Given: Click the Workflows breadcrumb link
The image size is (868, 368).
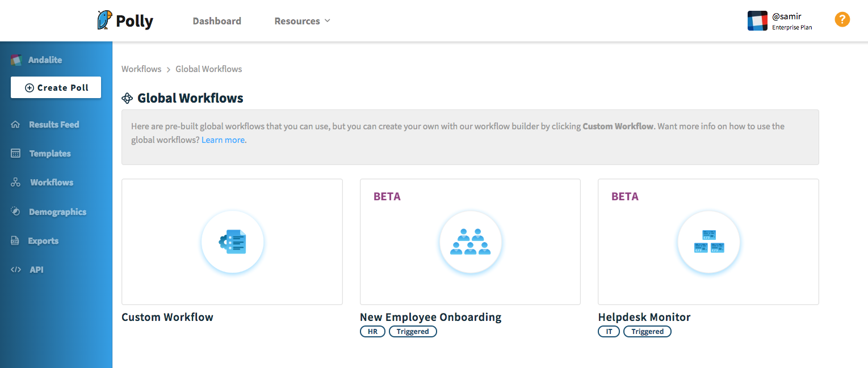Looking at the screenshot, I should pyautogui.click(x=141, y=69).
